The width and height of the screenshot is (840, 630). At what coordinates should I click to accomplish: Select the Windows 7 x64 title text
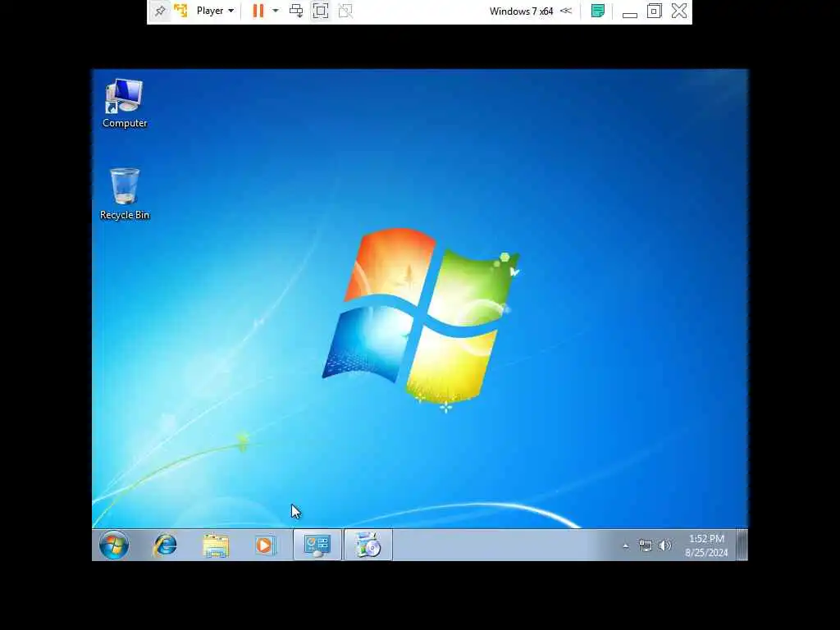521,11
